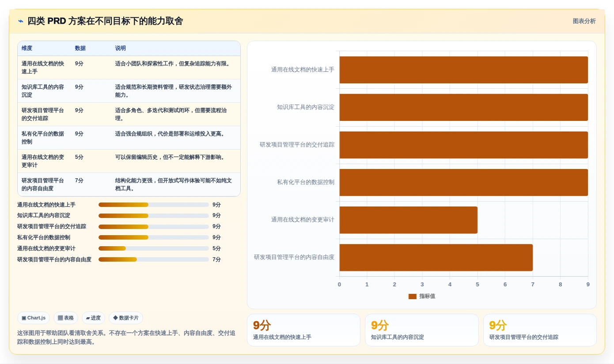Image resolution: width=614 pixels, height=364 pixels.
Task: Click table cell 通用在线文档的快速上手
Action: pyautogui.click(x=43, y=68)
